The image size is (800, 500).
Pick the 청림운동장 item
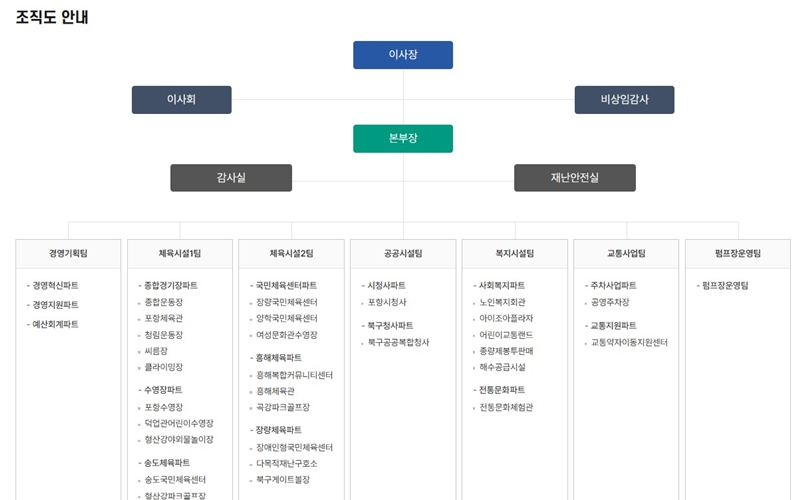click(163, 335)
